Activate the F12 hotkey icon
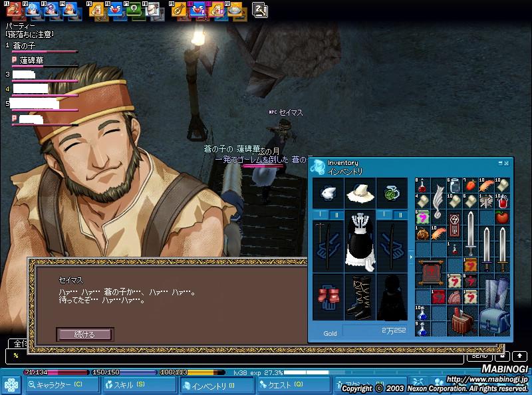Viewport: 532px width, 395px height. (235, 10)
